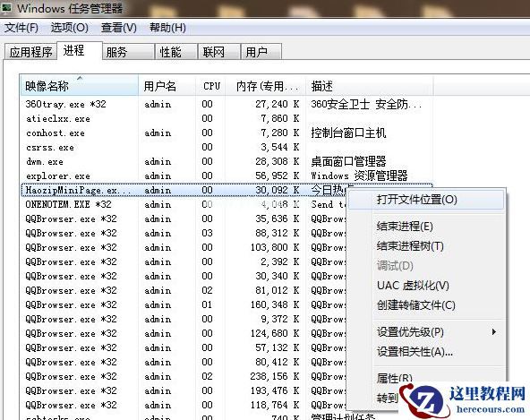Click the 56,952 K memory cell
530x420 pixels.
point(278,176)
